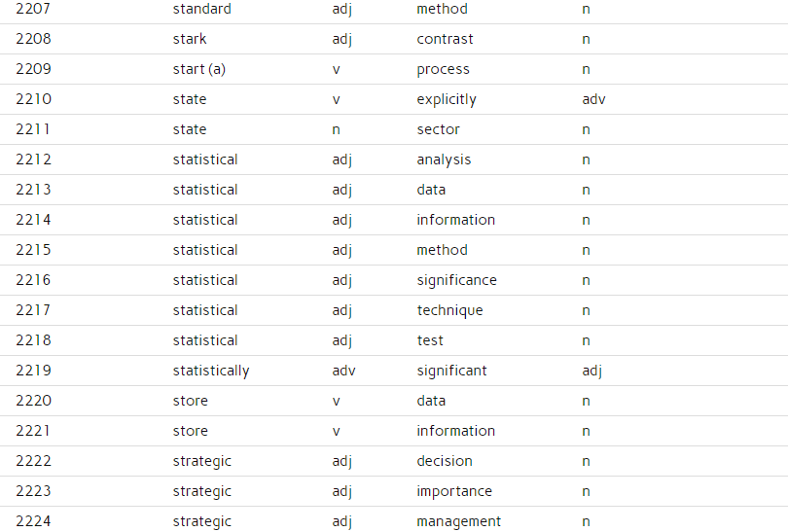This screenshot has width=788, height=532.
Task: Select 'significant' in row 2219
Action: (451, 371)
